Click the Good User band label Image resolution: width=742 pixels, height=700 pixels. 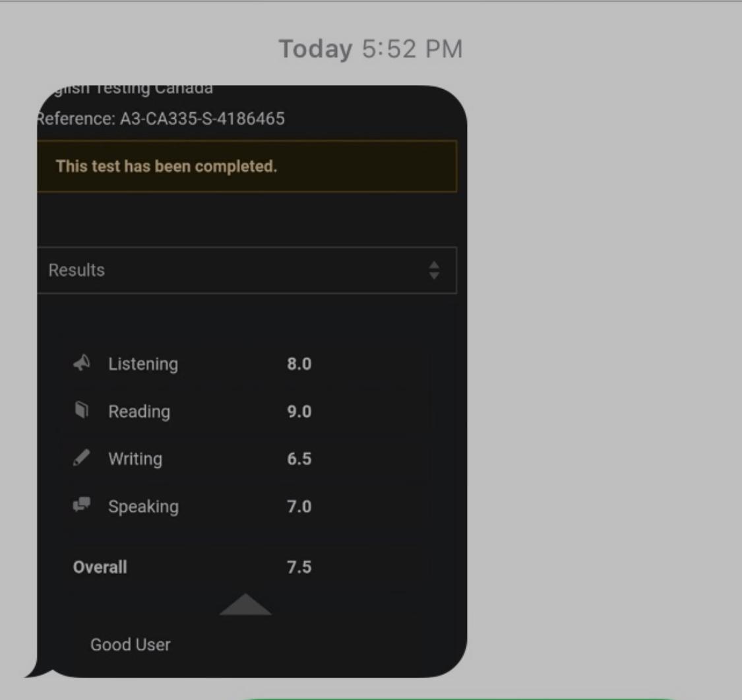[x=130, y=645]
